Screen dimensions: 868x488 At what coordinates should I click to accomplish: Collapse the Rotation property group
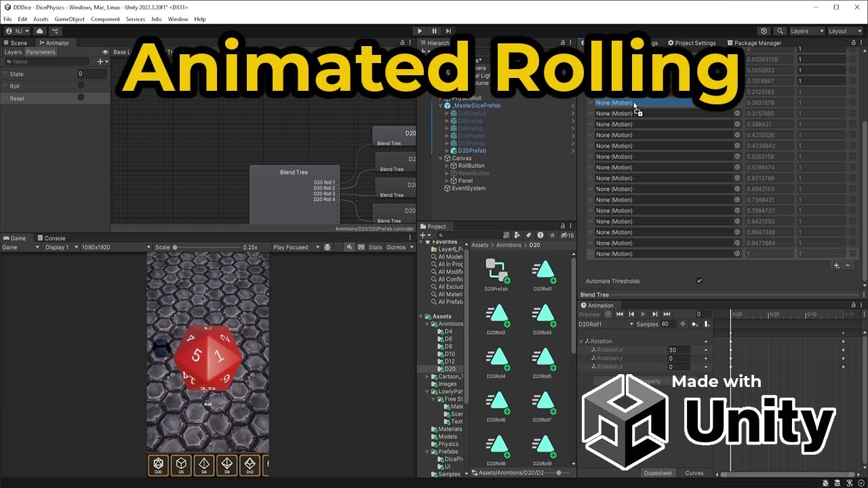coord(582,341)
